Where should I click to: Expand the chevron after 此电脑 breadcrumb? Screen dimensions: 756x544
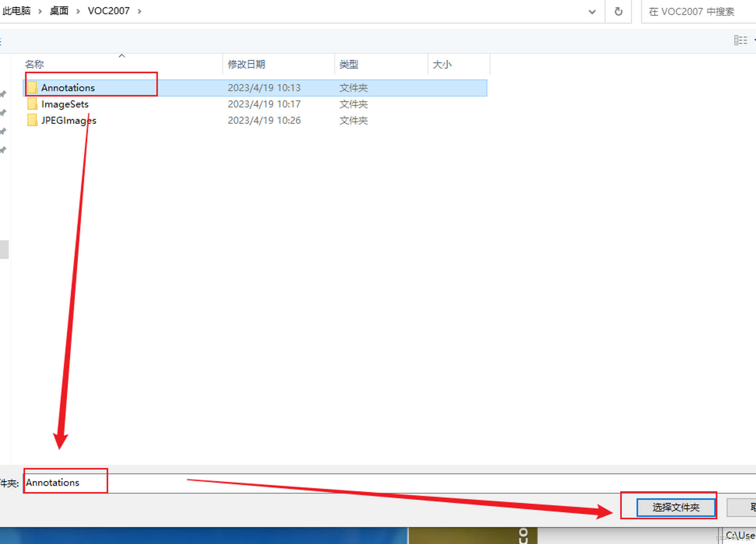click(40, 11)
